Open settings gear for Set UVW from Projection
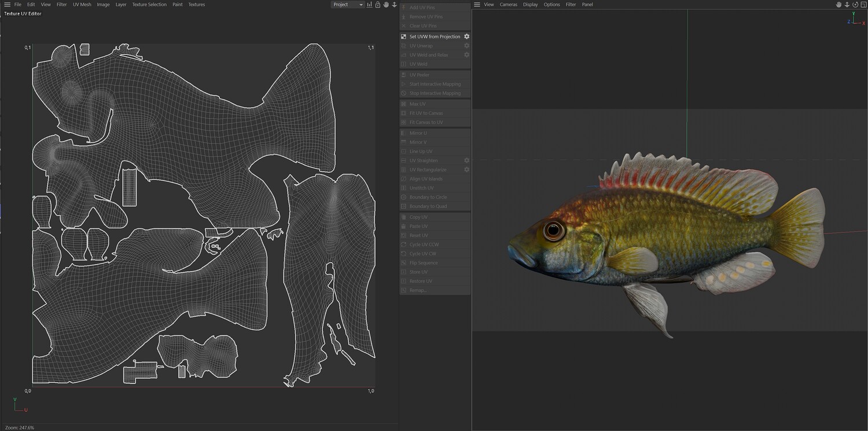868x431 pixels. [466, 36]
